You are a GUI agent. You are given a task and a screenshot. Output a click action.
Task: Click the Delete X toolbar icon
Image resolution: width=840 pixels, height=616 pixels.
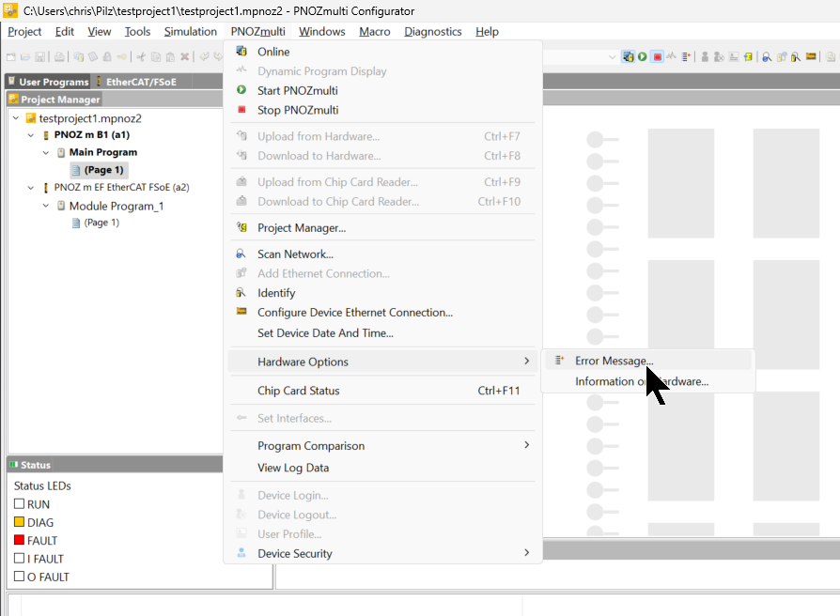click(x=184, y=56)
